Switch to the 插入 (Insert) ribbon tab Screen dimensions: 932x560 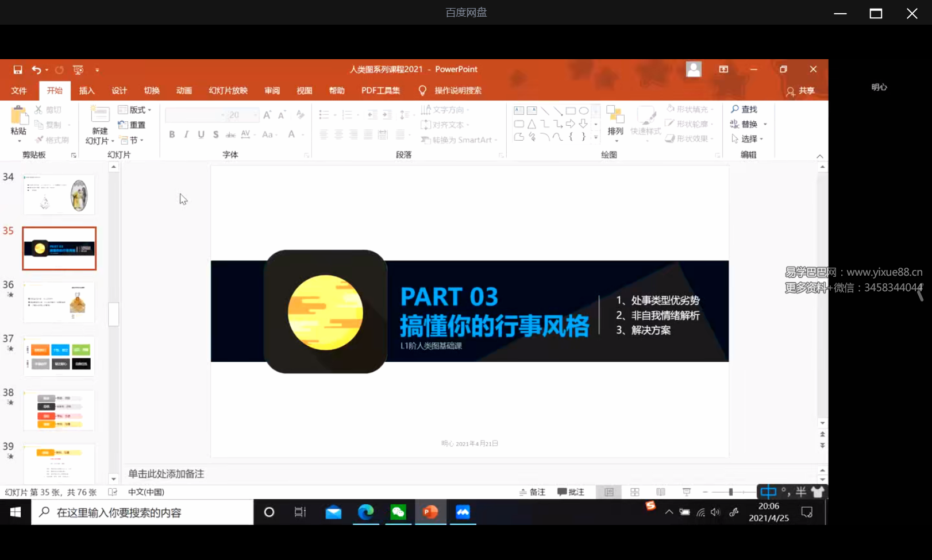(87, 90)
